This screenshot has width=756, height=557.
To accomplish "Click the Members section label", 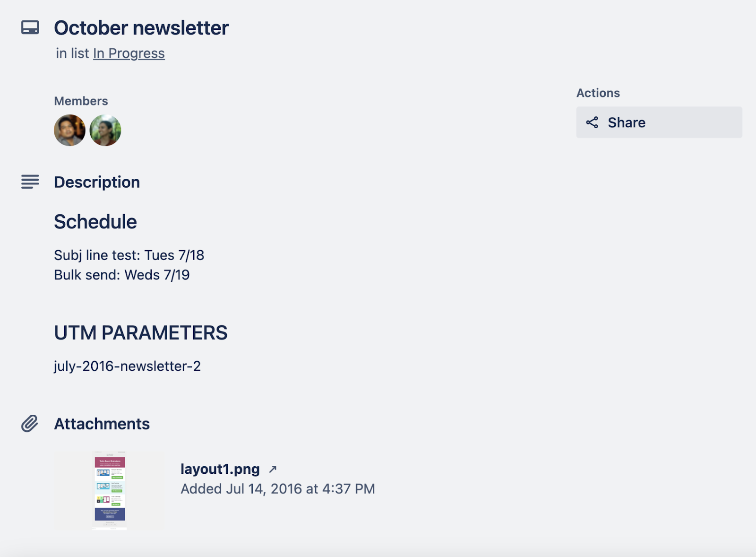I will coord(81,100).
